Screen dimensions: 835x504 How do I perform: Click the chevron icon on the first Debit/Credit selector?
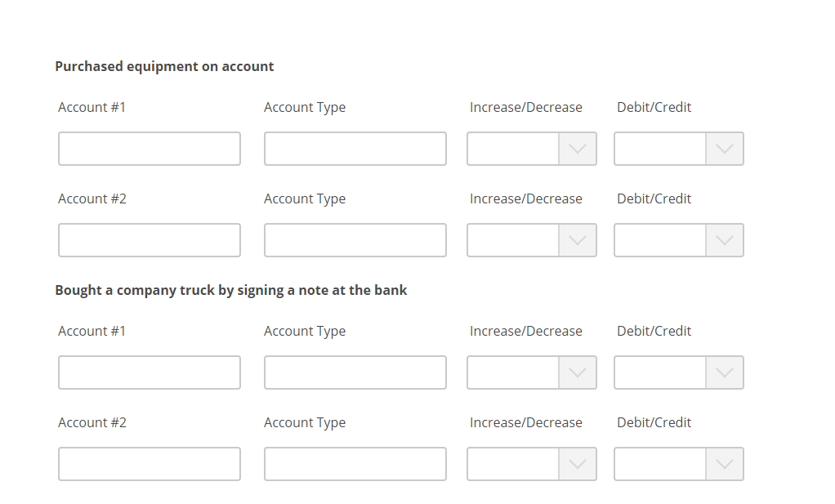pyautogui.click(x=725, y=149)
